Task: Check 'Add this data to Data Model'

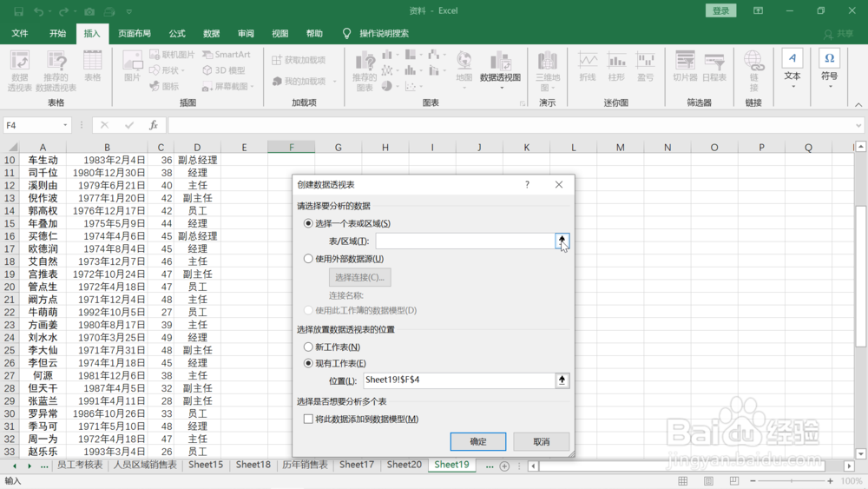Action: (308, 420)
